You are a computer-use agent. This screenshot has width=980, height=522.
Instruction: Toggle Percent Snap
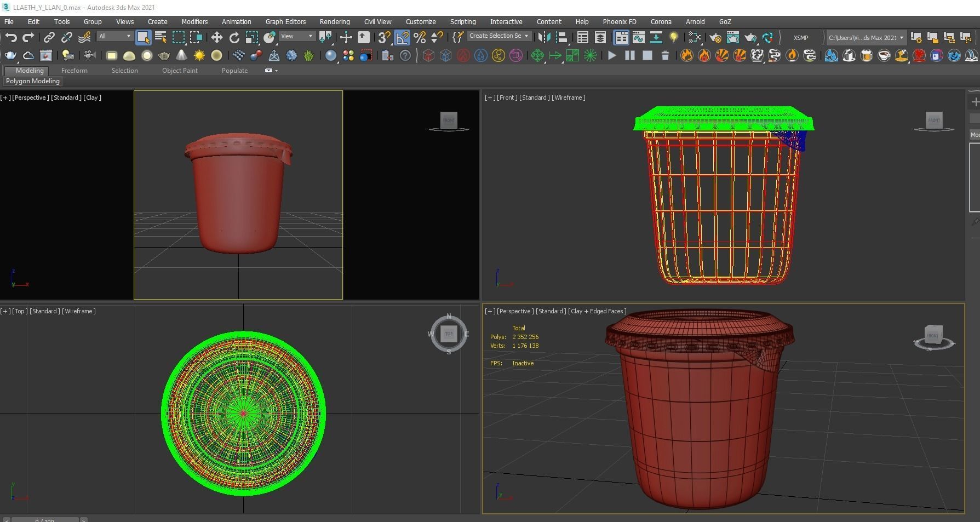[420, 37]
